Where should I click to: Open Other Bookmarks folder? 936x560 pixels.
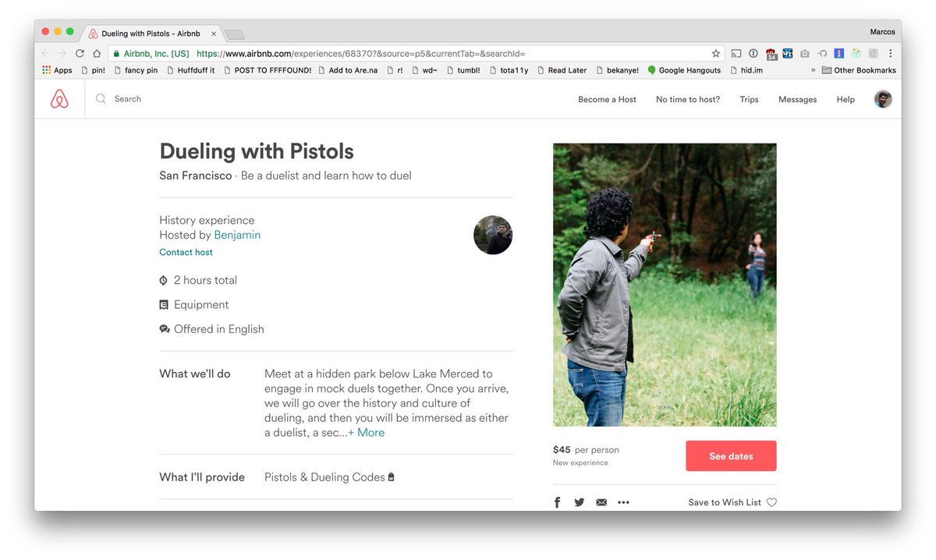[859, 70]
